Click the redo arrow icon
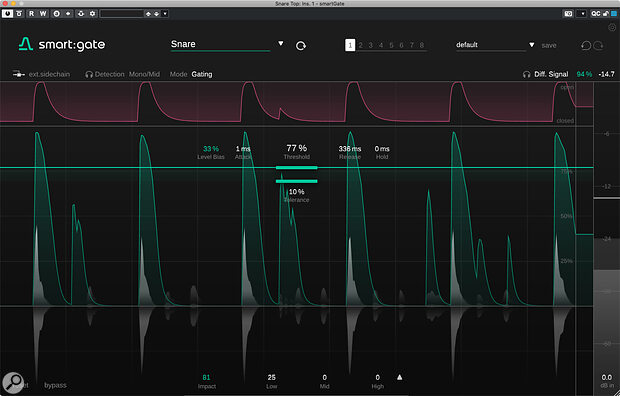The width and height of the screenshot is (620, 396). point(598,45)
